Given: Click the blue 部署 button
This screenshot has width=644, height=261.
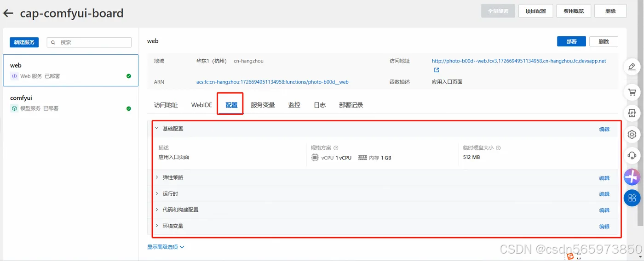Looking at the screenshot, I should pyautogui.click(x=571, y=41).
